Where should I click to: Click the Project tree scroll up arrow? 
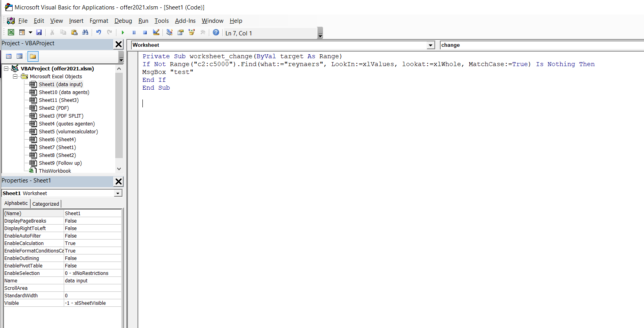[119, 68]
